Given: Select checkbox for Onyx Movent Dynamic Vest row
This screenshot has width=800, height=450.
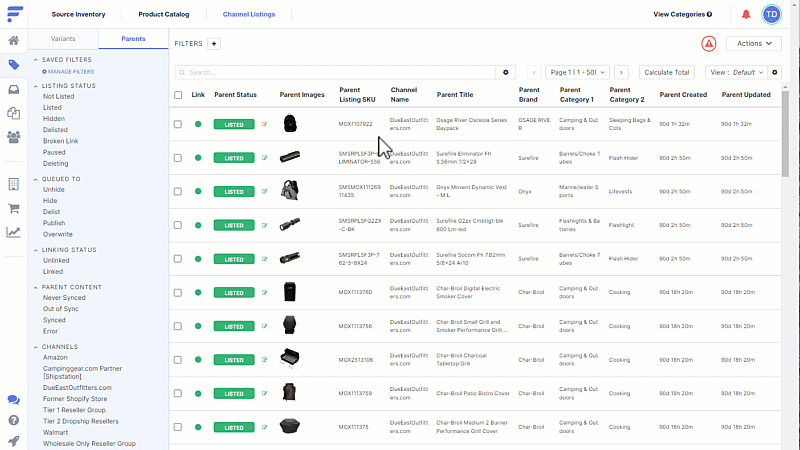Looking at the screenshot, I should coord(178,191).
